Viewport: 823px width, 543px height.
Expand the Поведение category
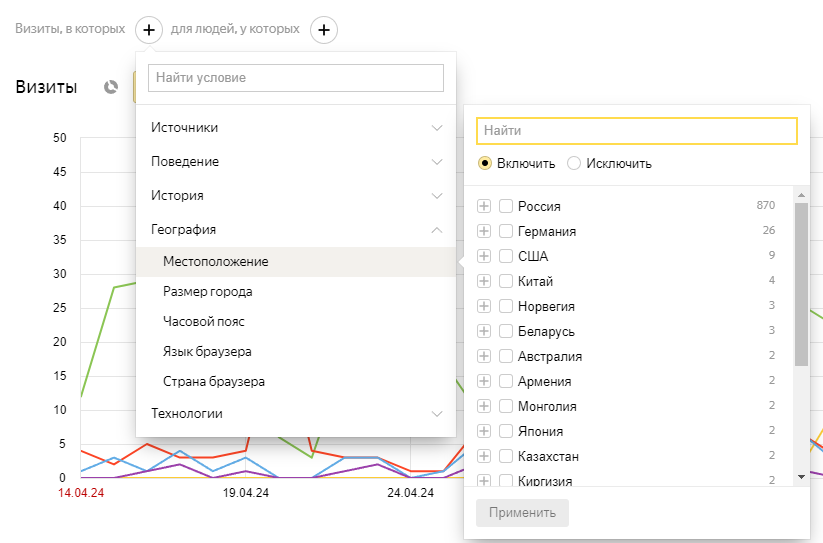coord(296,162)
